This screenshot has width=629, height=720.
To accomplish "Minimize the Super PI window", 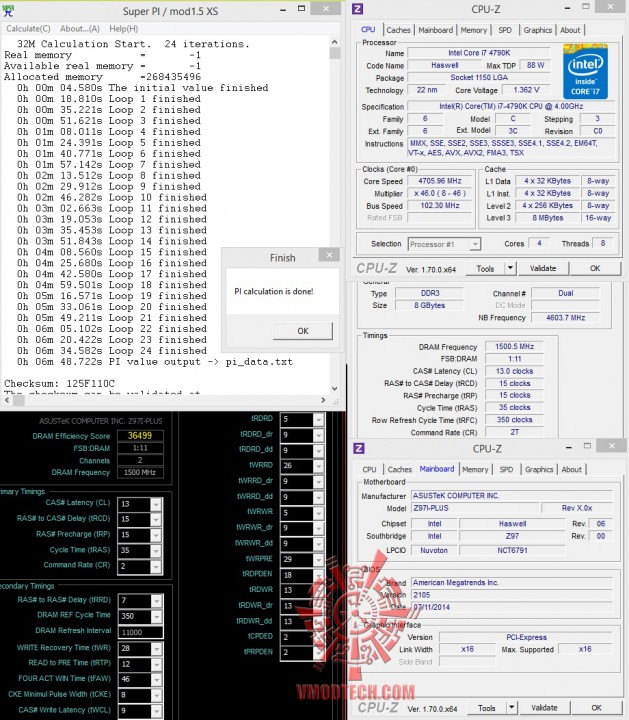I will [x=283, y=10].
